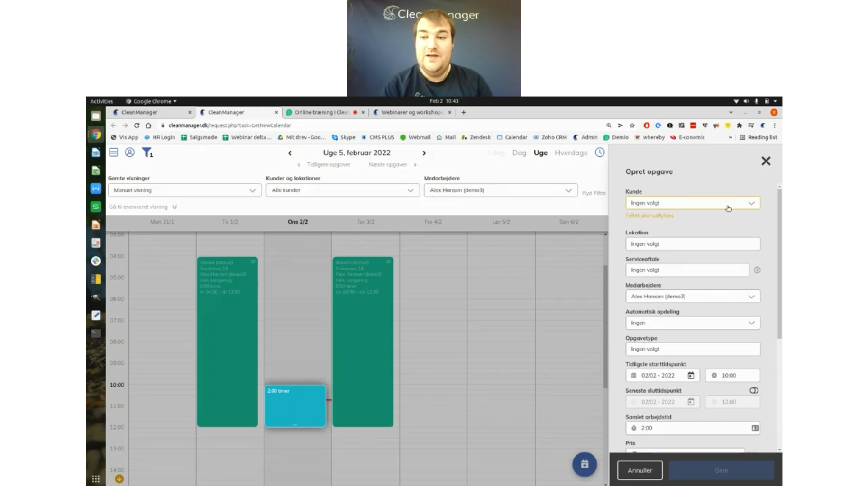Open the Chrome extensions puzzle icon
Screen dimensions: 868x486
click(739, 126)
